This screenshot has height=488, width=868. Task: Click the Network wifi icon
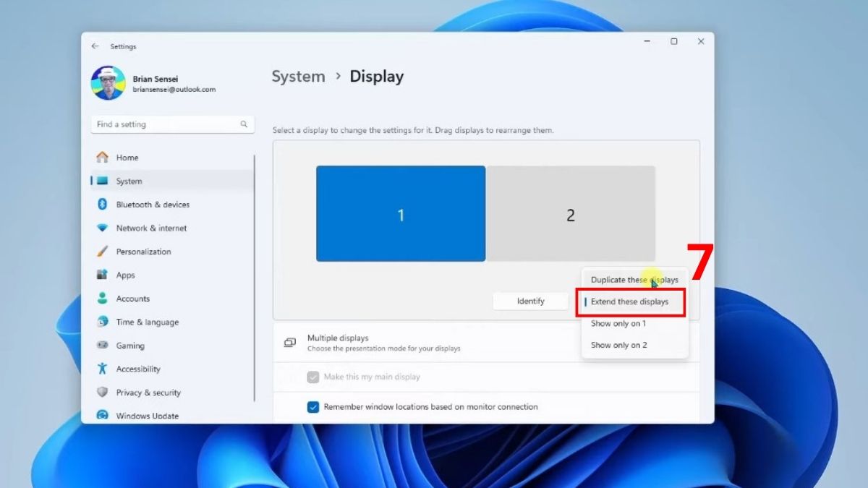click(102, 228)
